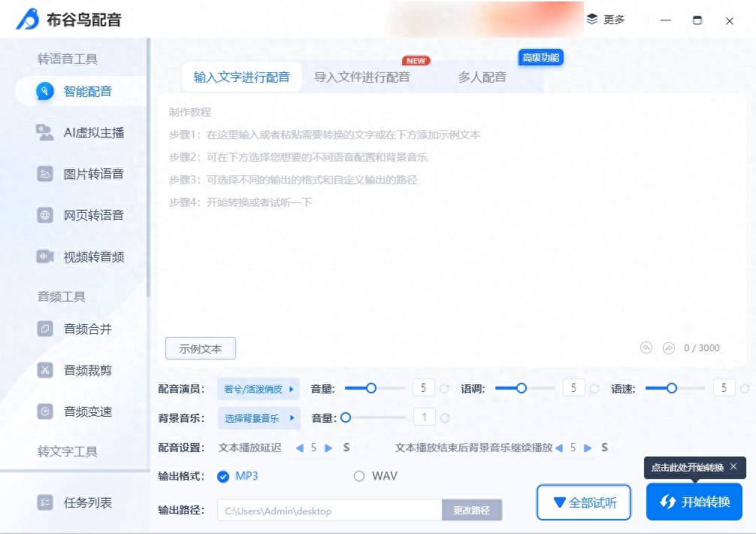Click the 转文字工具 section heading
756x534 pixels.
point(68,451)
